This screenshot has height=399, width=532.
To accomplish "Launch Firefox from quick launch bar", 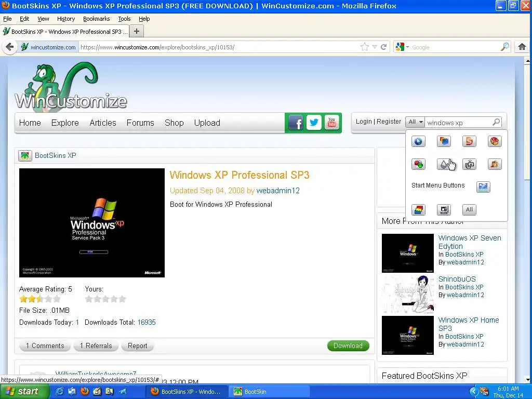I will tap(84, 391).
